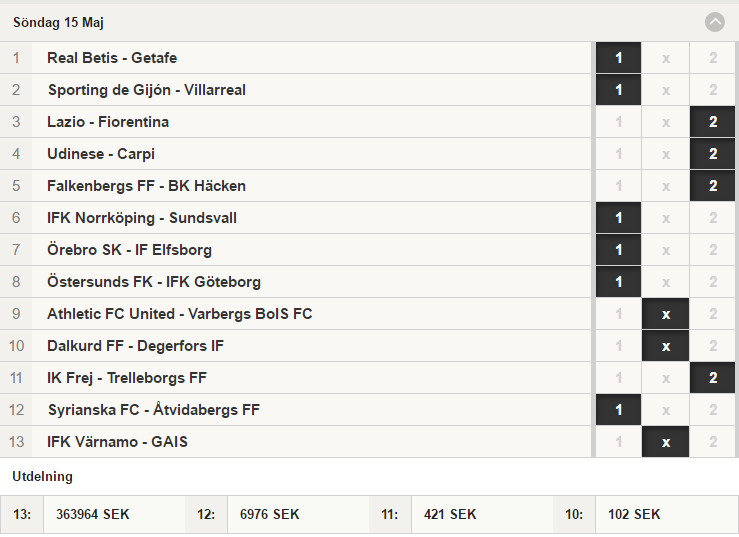
Task: Click the 10 correct payout 102 SEK
Action: [x=634, y=514]
